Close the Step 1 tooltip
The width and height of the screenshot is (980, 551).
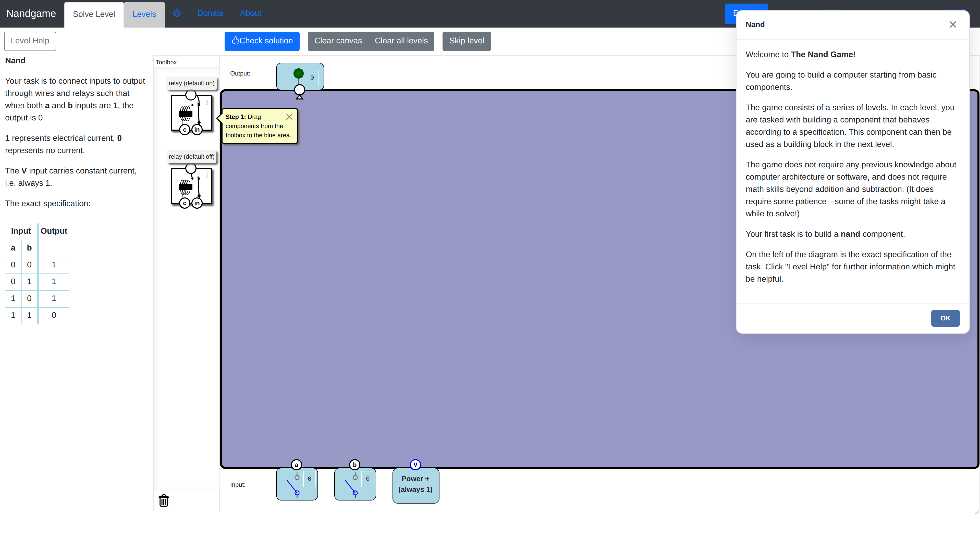pos(289,117)
